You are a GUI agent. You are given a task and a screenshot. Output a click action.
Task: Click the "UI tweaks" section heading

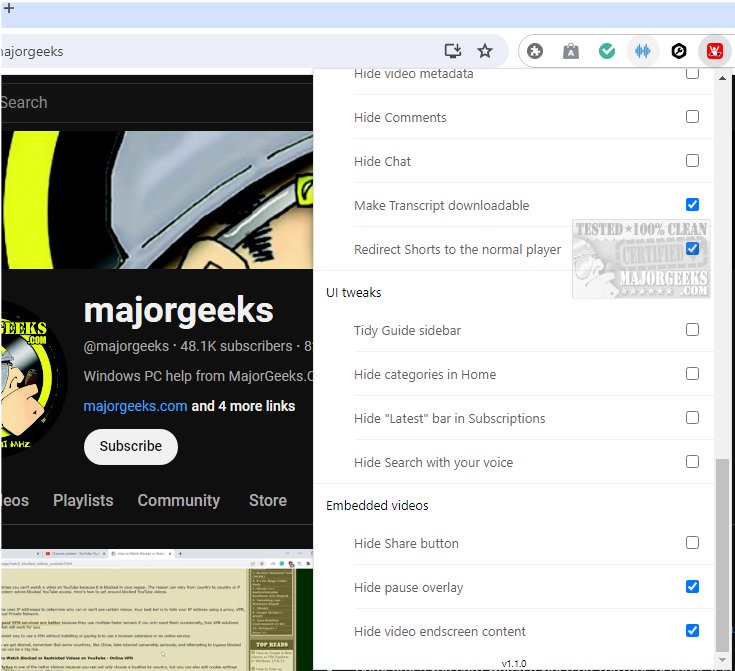[x=353, y=293]
